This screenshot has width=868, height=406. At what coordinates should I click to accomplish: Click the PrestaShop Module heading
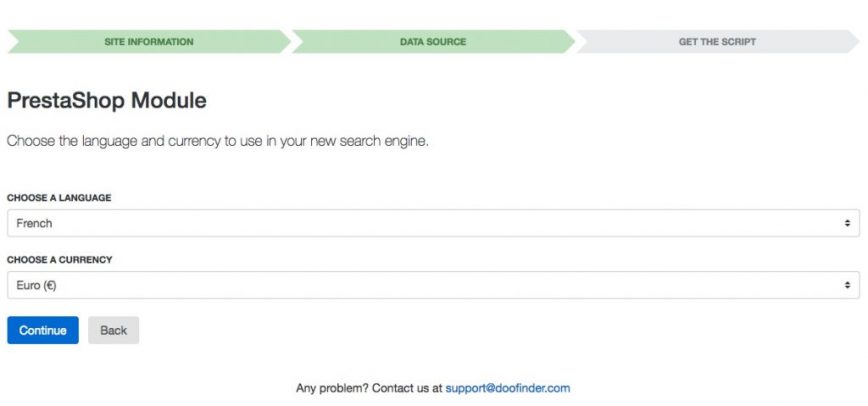(x=107, y=101)
